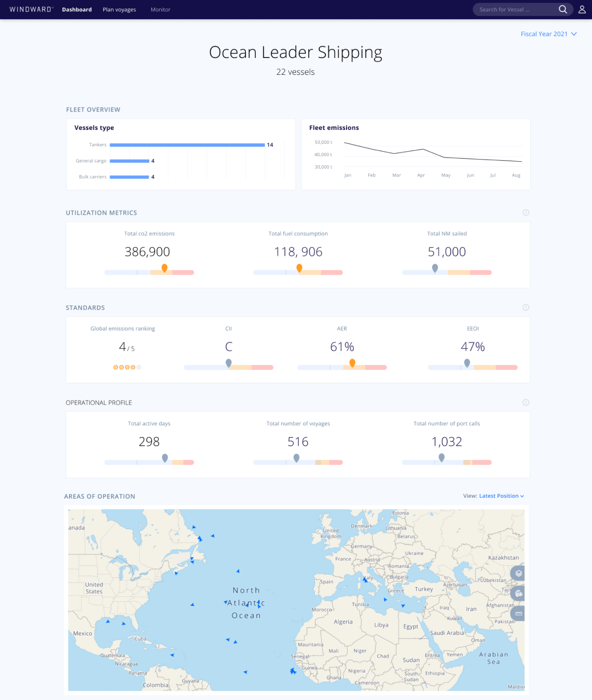
Task: Click the 1,032 port calls value
Action: tap(447, 442)
